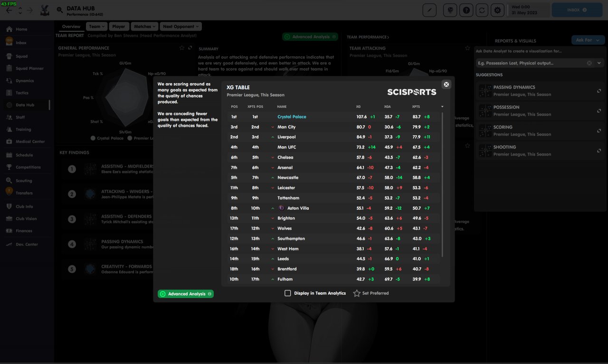Viewport: 608px width, 364px height.
Task: Open the search magnifier in the top bar
Action: (x=60, y=10)
